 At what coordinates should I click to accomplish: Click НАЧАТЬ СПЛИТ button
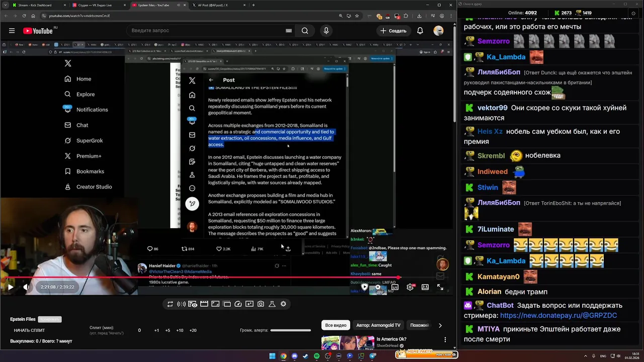click(29, 330)
